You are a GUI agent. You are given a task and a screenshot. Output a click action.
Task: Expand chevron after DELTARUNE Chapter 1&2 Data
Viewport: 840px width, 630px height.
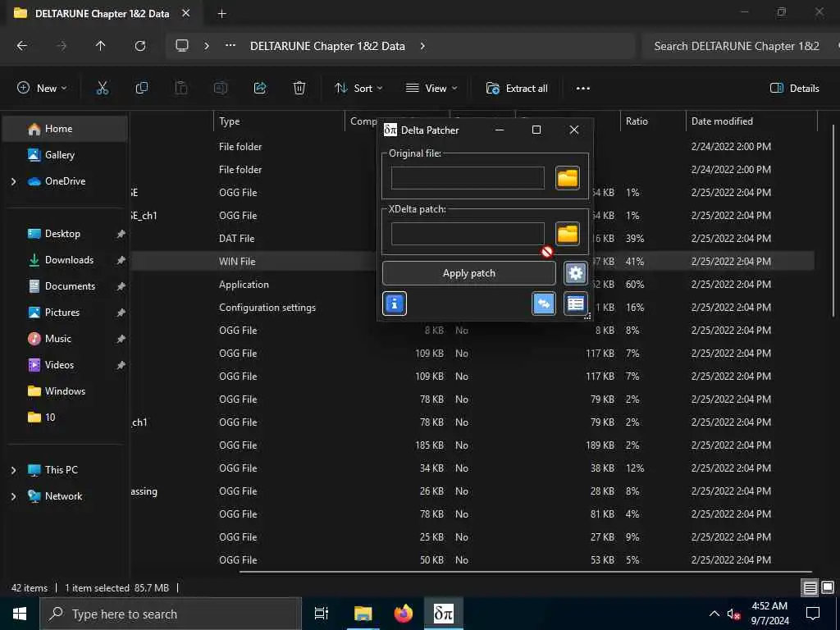422,46
